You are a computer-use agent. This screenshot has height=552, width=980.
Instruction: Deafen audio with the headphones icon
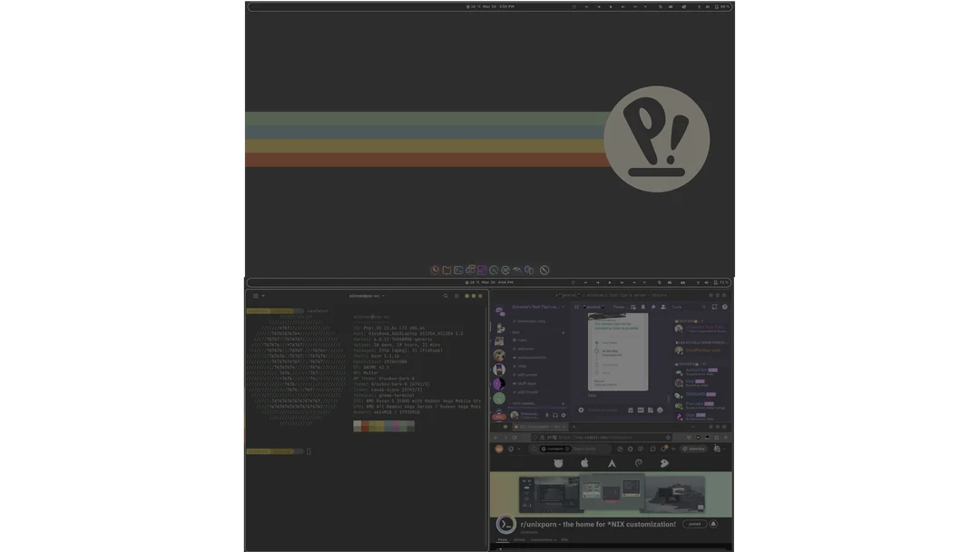[x=555, y=415]
